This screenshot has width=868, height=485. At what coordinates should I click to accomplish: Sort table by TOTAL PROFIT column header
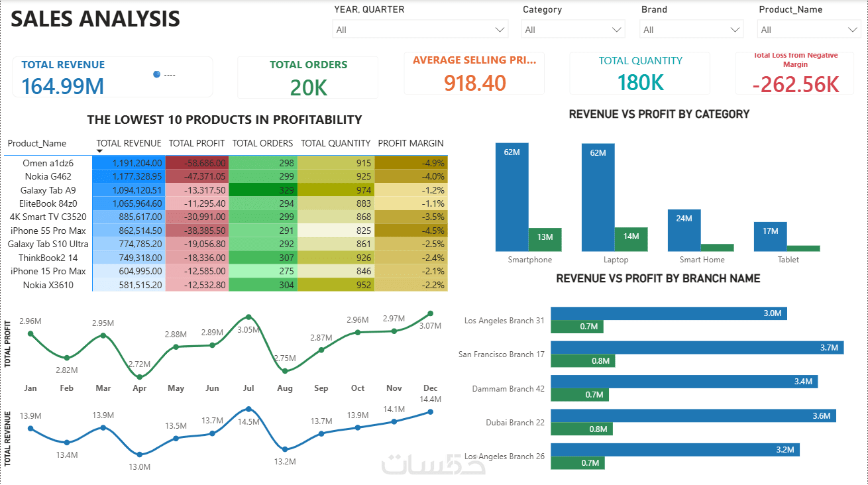coord(197,143)
